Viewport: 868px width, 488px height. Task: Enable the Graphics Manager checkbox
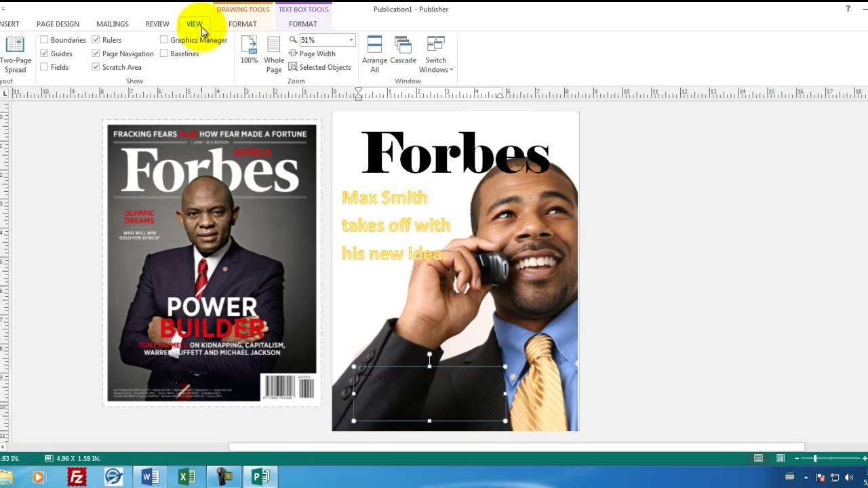pyautogui.click(x=163, y=40)
